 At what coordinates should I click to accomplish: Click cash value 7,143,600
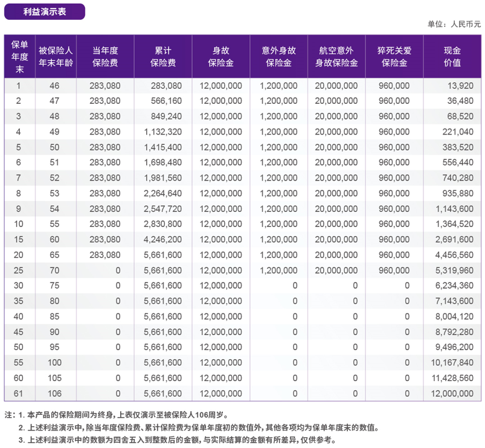point(455,301)
